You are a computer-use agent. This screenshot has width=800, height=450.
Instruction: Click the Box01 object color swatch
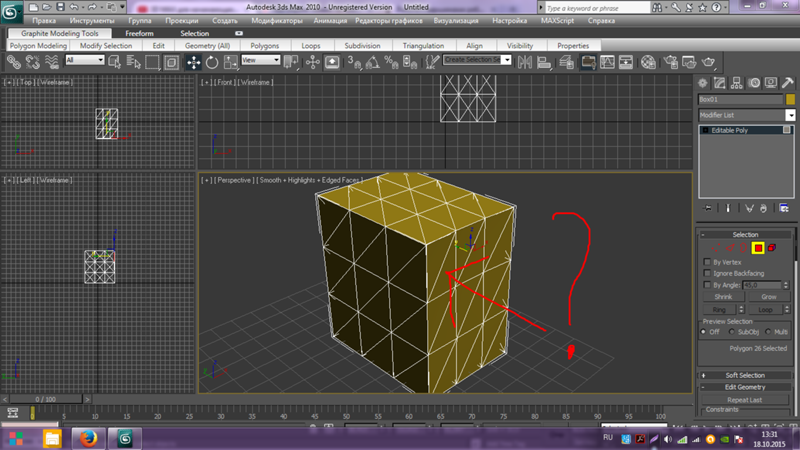(789, 100)
